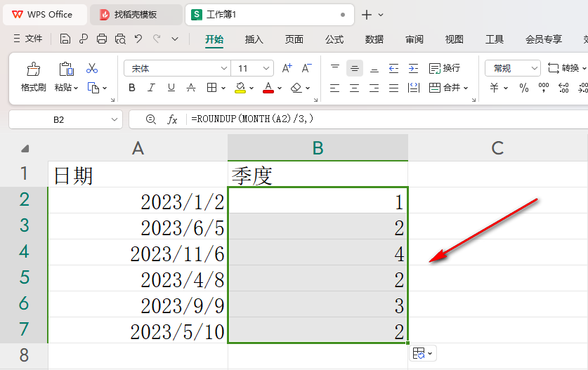Click the fx Insert Function icon
This screenshot has width=588, height=370.
tap(172, 119)
